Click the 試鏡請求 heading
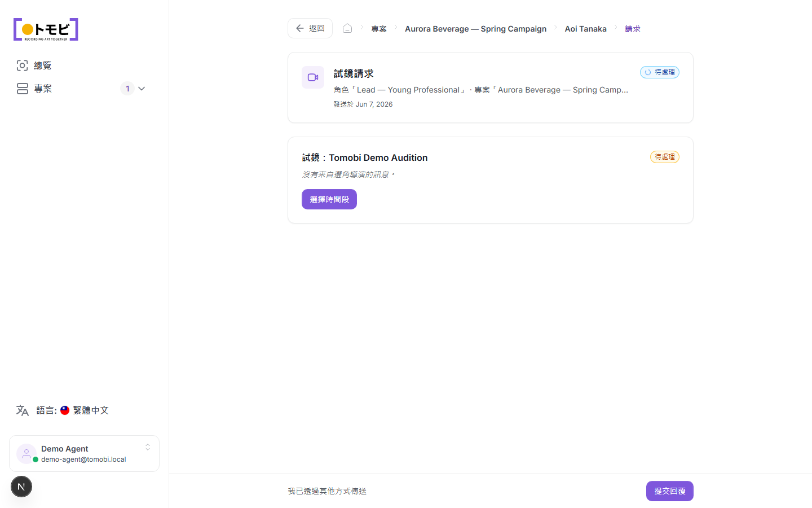The image size is (812, 508). point(354,73)
